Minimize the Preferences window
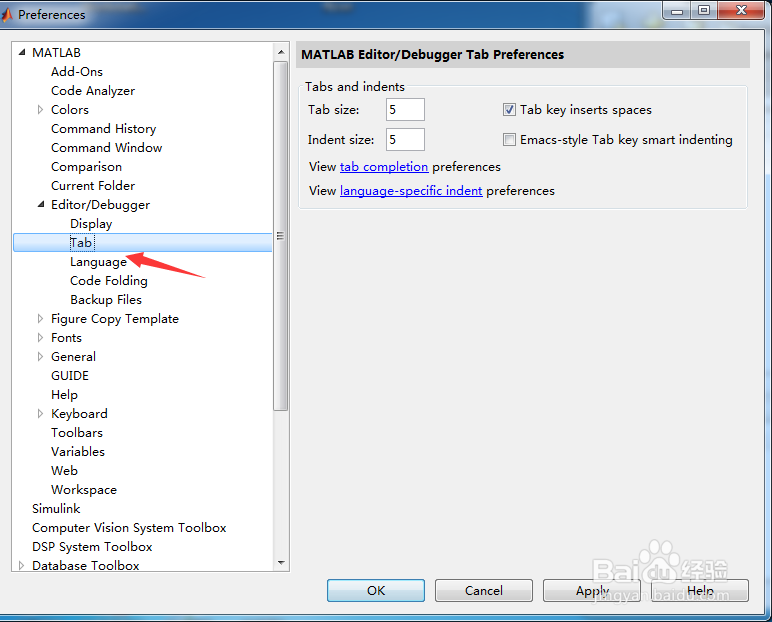This screenshot has width=772, height=622. pos(677,11)
